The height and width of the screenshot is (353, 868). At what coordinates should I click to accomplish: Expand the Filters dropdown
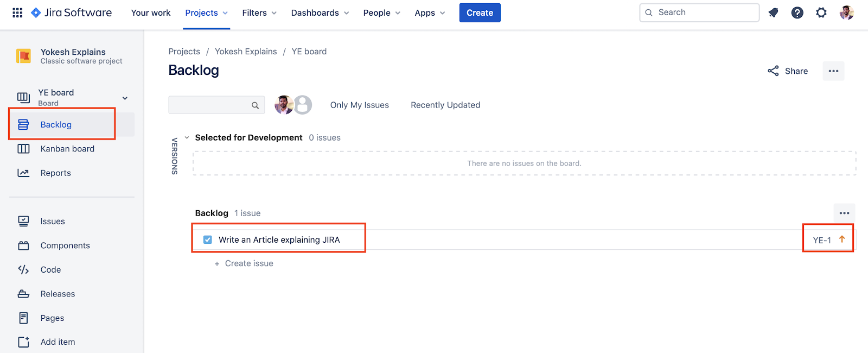pyautogui.click(x=259, y=12)
